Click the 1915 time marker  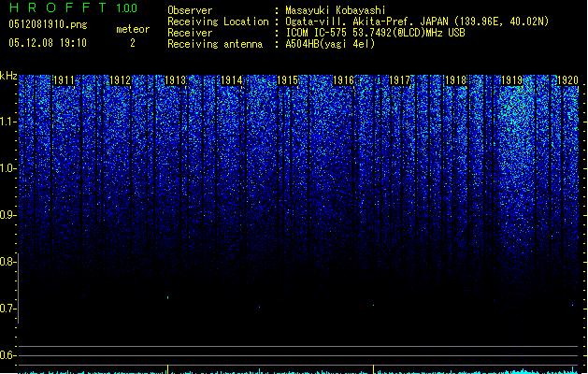pyautogui.click(x=288, y=80)
